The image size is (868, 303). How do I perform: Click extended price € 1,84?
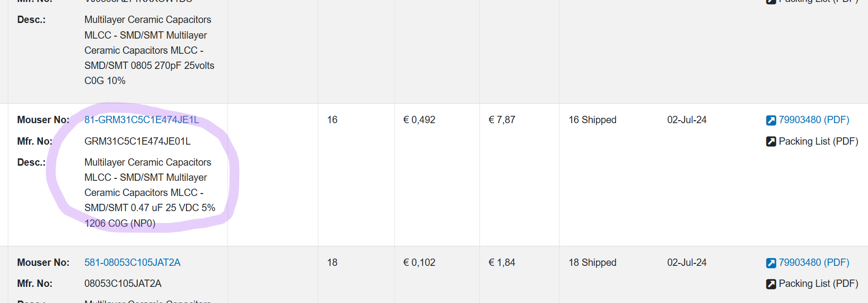coord(502,262)
